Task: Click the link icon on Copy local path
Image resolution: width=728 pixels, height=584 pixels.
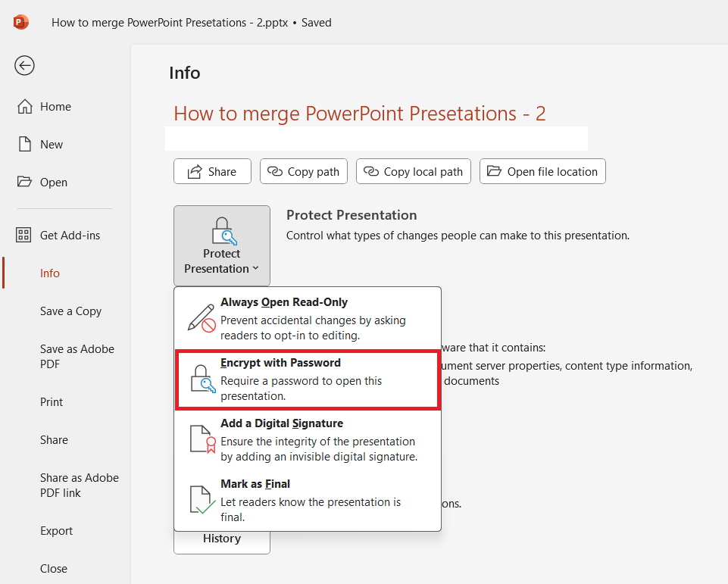Action: [x=371, y=171]
